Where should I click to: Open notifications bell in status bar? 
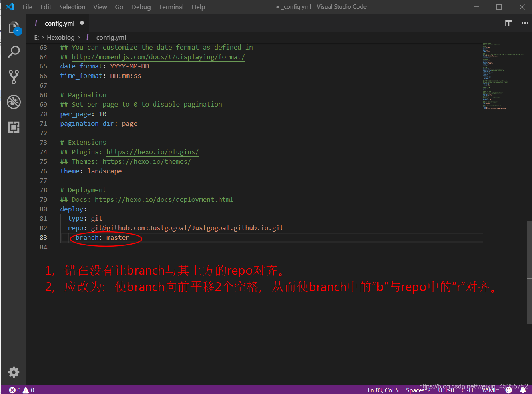pos(523,390)
